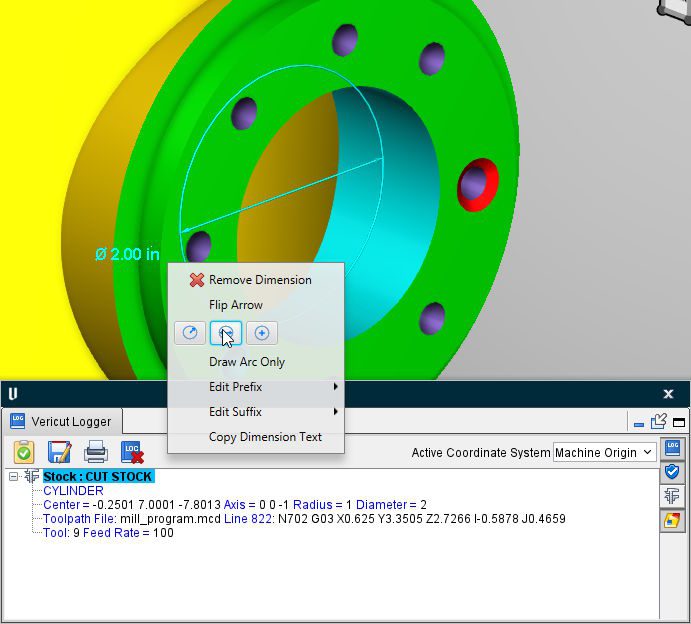Choose the center point dimension style icon
The image size is (691, 624).
click(262, 333)
